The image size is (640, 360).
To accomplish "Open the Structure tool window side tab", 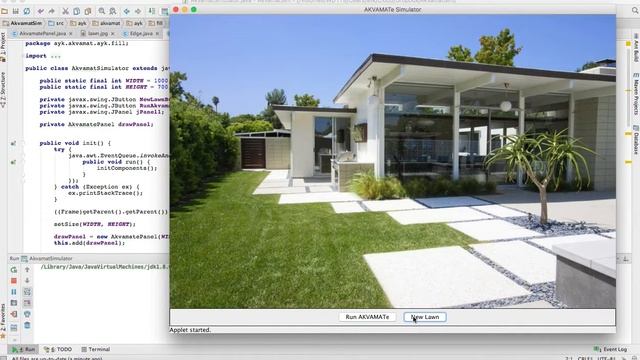I will 3,90.
